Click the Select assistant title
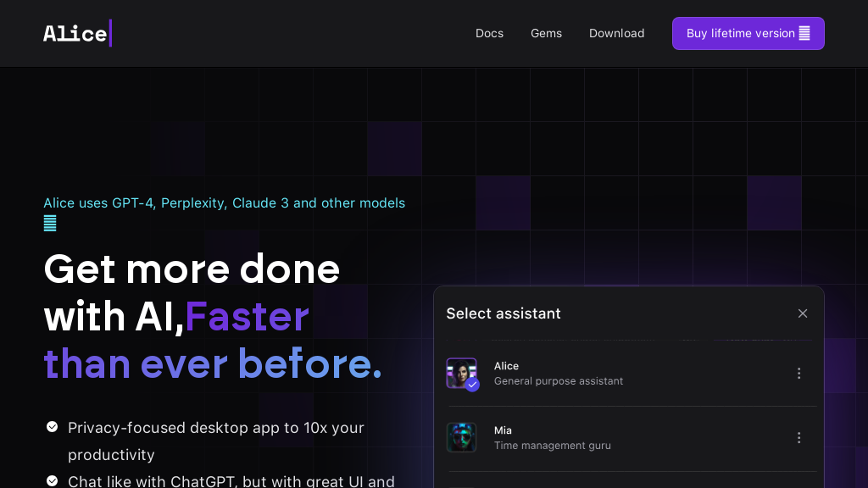The height and width of the screenshot is (488, 868). point(504,313)
